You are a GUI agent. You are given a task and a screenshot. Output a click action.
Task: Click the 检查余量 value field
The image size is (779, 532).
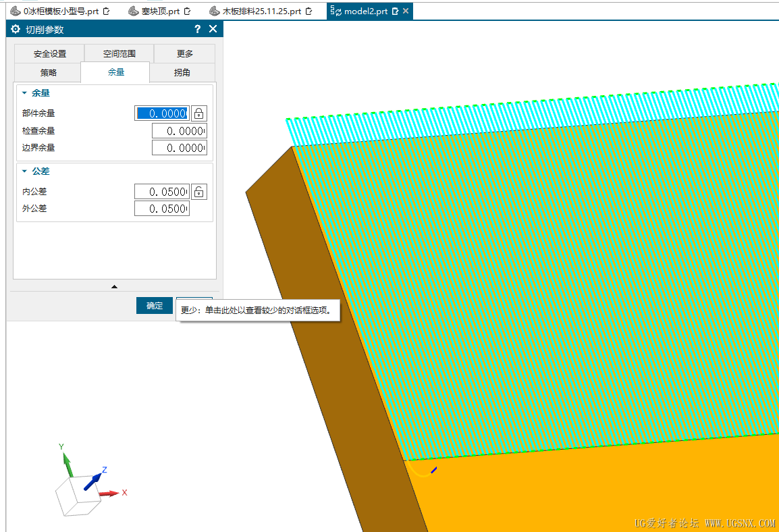180,131
